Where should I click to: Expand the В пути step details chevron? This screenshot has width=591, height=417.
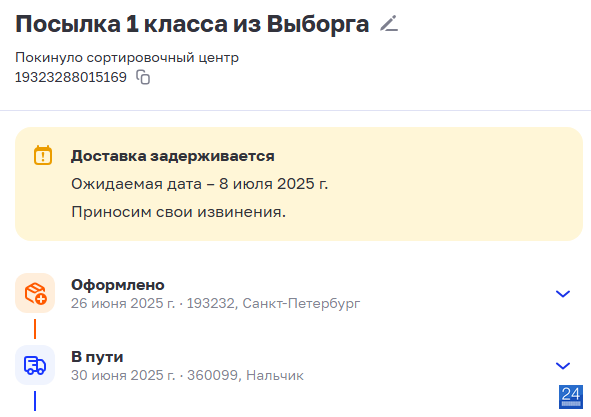[563, 365]
